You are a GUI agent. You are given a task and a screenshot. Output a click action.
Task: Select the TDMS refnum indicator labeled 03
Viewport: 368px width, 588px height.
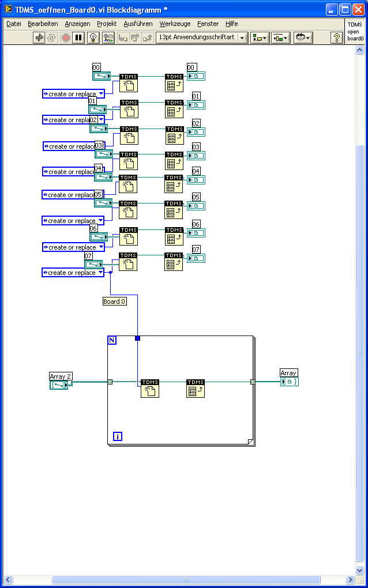196,155
